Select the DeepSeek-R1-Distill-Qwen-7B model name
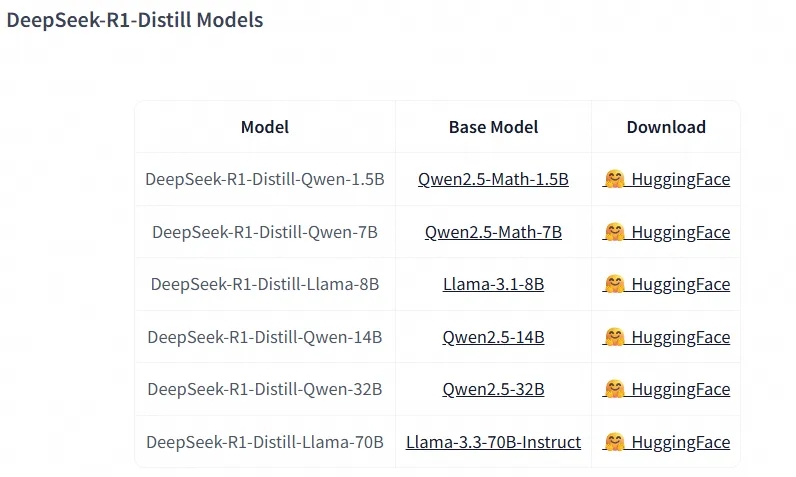 click(264, 232)
